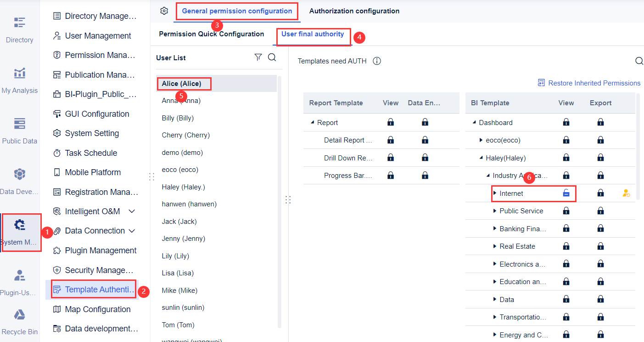Click the search icon above Templates need AUTH
644x342 pixels.
pos(639,60)
